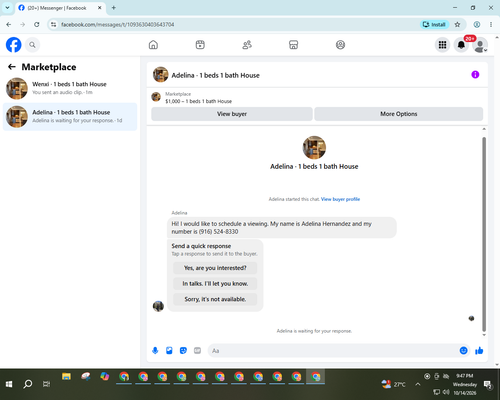Open the Windows Start menu

pos(9,384)
